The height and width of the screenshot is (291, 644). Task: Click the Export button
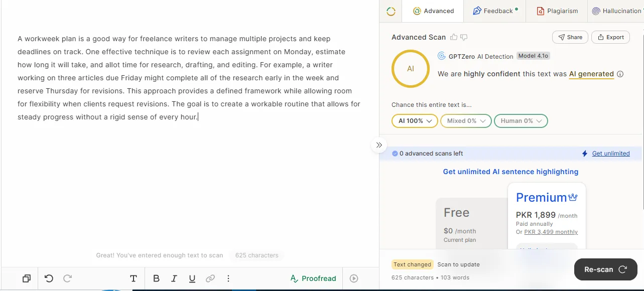[x=610, y=37]
